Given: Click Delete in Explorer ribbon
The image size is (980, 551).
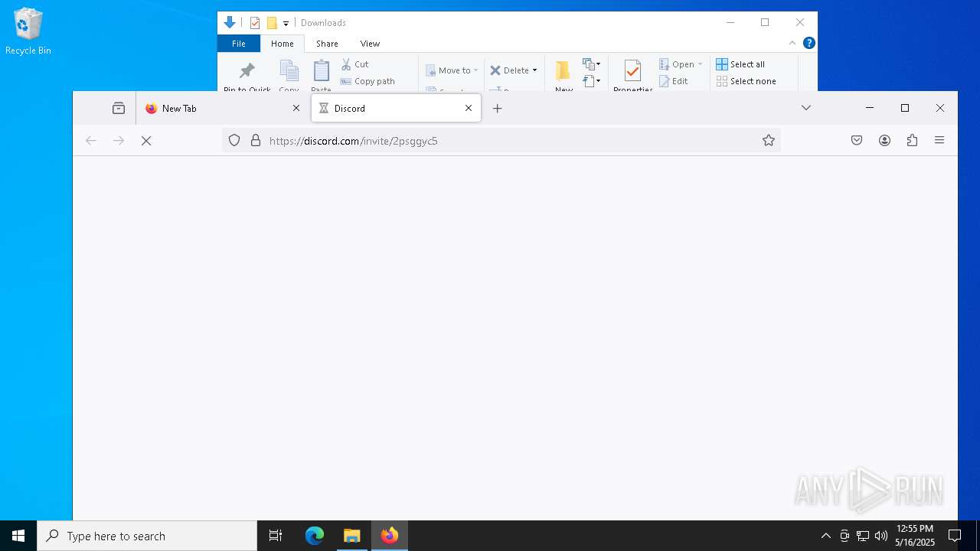Looking at the screenshot, I should pyautogui.click(x=509, y=70).
